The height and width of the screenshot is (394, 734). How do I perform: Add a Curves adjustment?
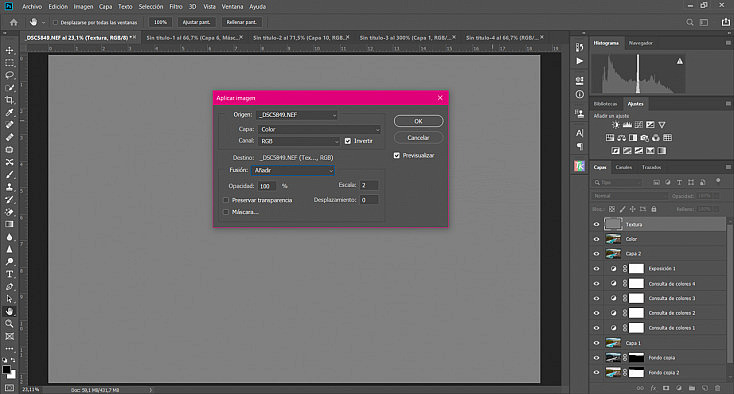pyautogui.click(x=639, y=125)
